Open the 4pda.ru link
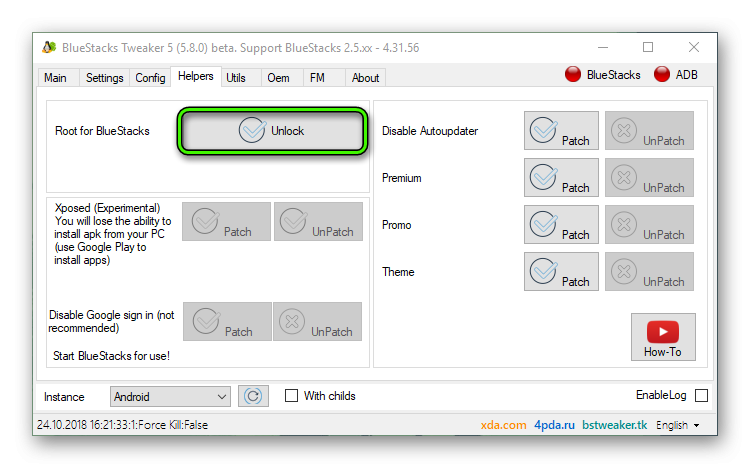The image size is (750, 468). [554, 425]
